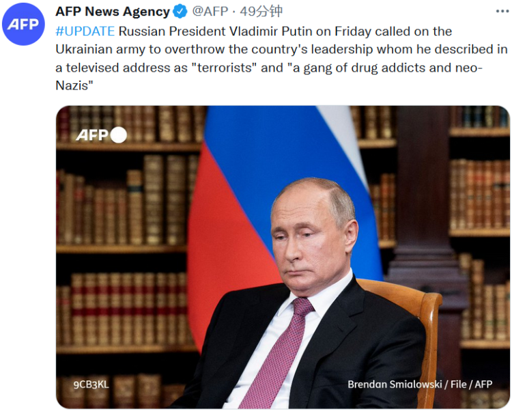
Task: Click the 9CB3KL image code
Action: [x=91, y=384]
